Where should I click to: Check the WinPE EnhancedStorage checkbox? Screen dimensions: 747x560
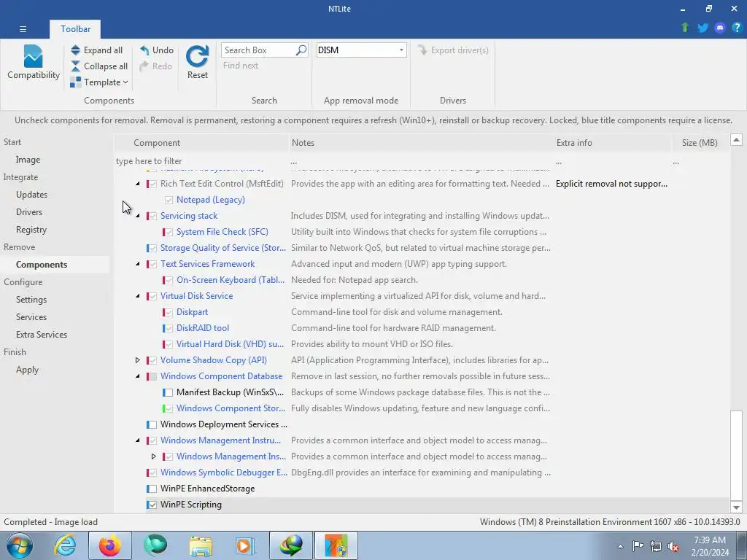(x=152, y=489)
